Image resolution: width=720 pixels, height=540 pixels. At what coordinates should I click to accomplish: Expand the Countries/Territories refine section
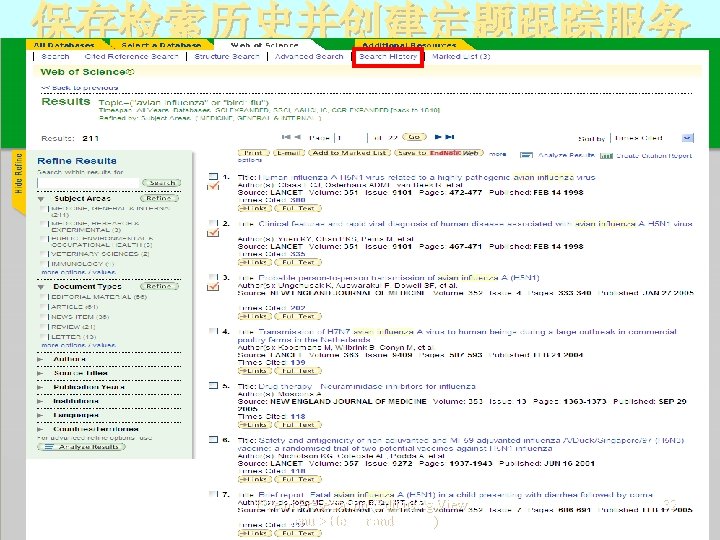click(40, 429)
